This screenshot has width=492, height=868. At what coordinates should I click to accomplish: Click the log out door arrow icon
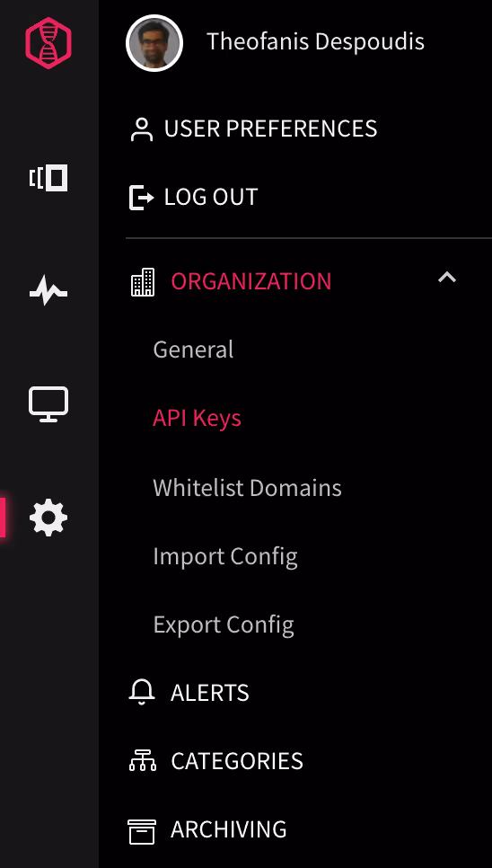pyautogui.click(x=142, y=198)
